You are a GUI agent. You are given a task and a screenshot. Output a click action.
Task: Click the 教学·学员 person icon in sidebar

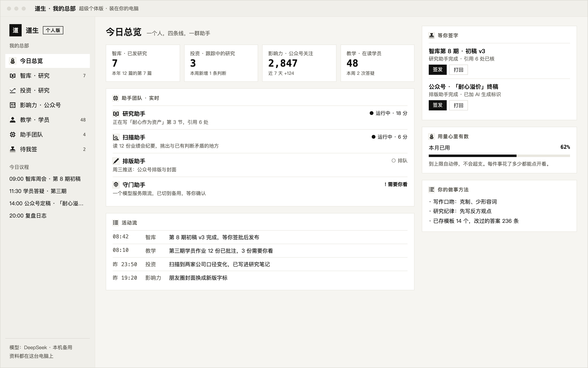[x=13, y=120]
